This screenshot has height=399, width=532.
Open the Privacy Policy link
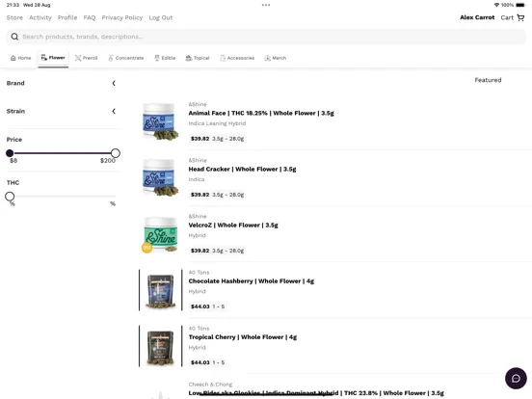[122, 17]
